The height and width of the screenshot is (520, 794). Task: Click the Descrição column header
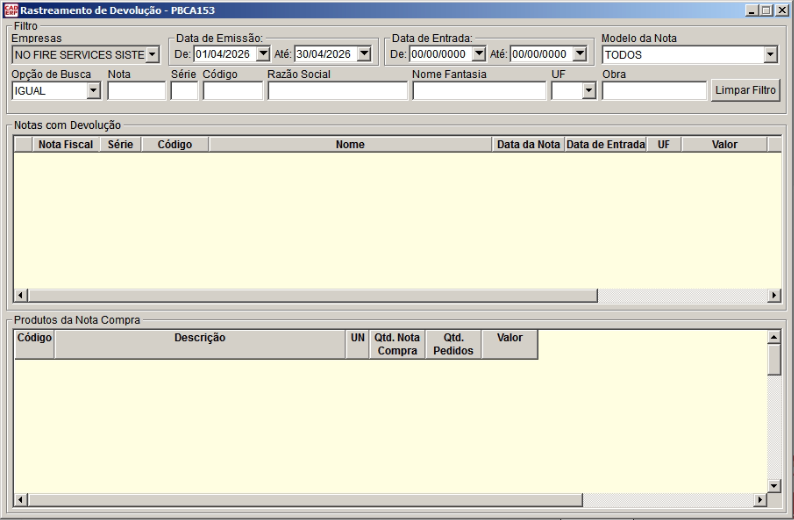click(200, 344)
